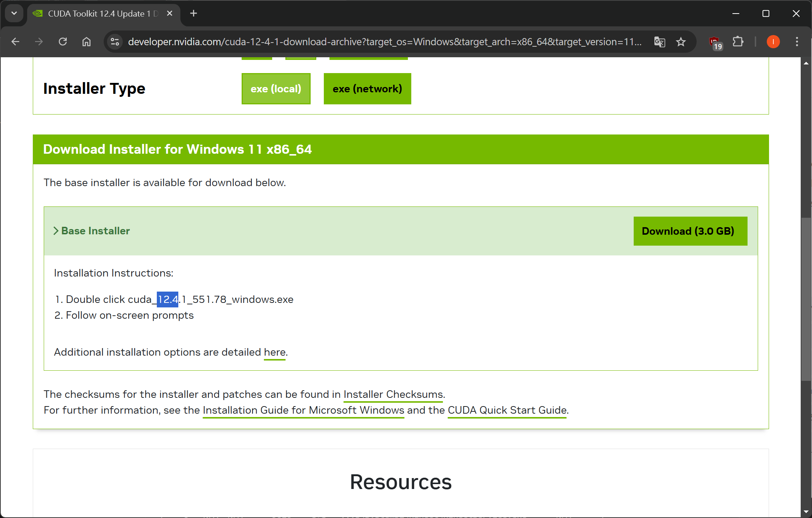Bookmark this page with the star
This screenshot has width=812, height=518.
[x=681, y=41]
